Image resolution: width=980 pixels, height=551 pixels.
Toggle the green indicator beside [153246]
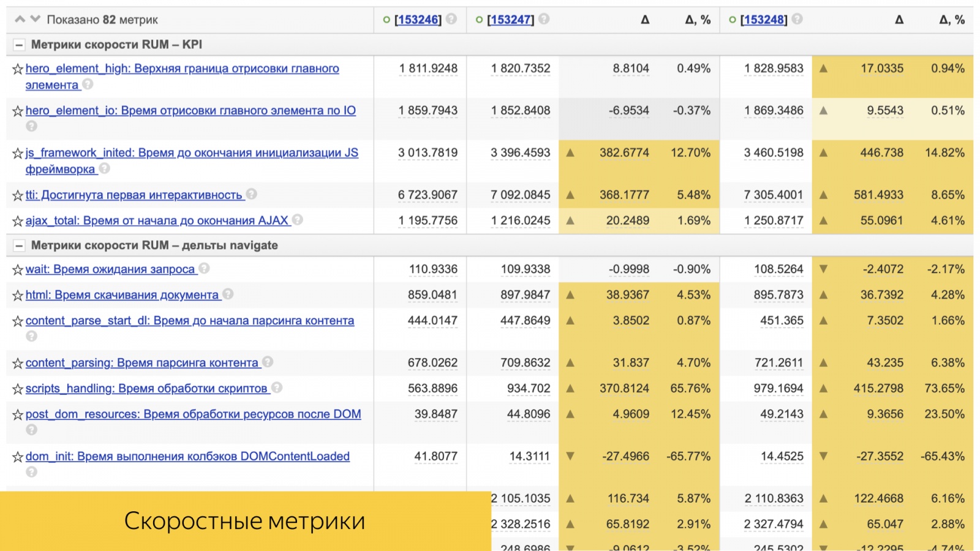386,19
